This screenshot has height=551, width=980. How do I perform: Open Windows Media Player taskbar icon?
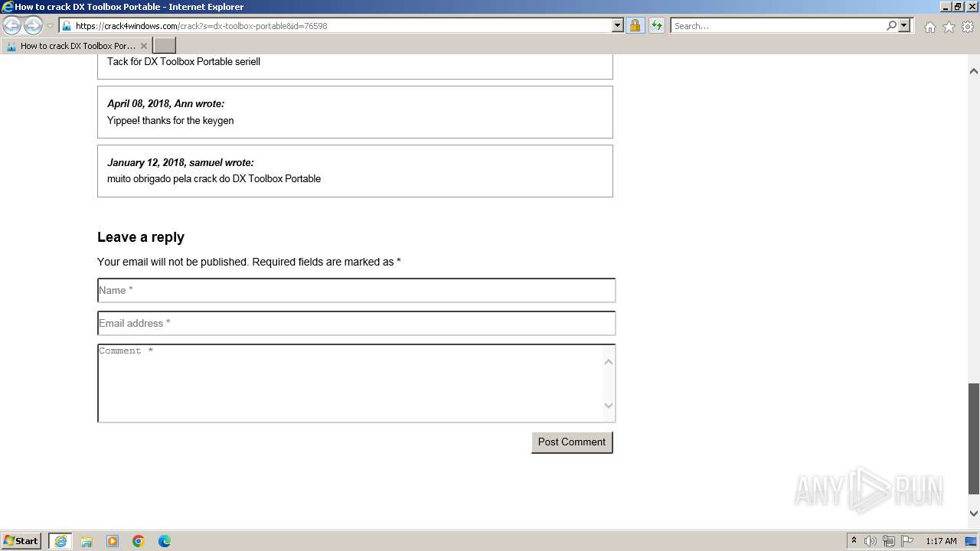[113, 541]
